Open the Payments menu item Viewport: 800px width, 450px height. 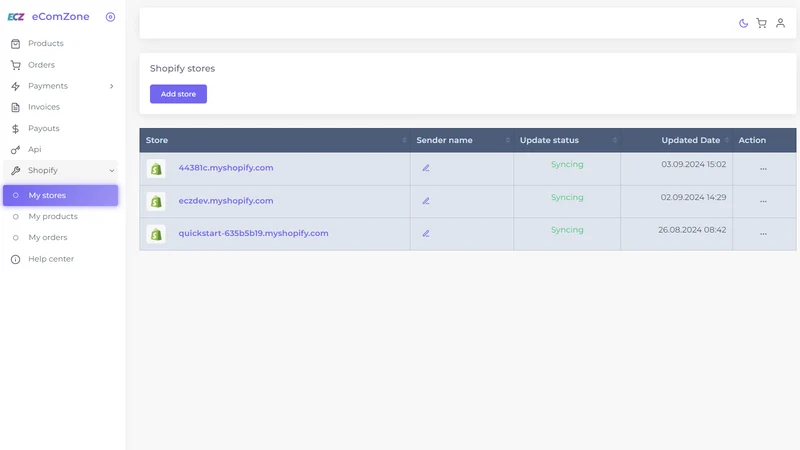pyautogui.click(x=60, y=86)
